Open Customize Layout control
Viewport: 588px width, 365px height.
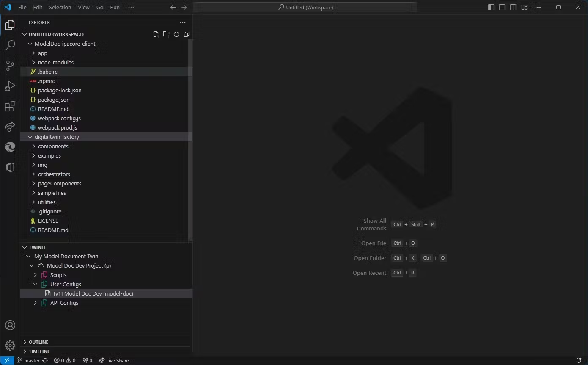(x=524, y=7)
